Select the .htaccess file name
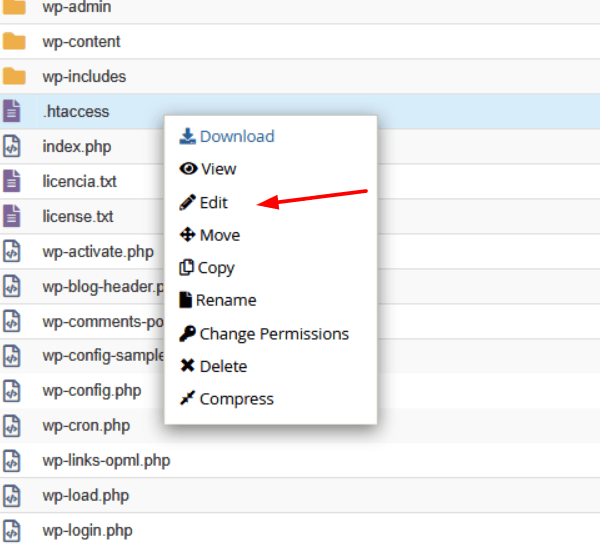Image resolution: width=600 pixels, height=545 pixels. tap(76, 111)
